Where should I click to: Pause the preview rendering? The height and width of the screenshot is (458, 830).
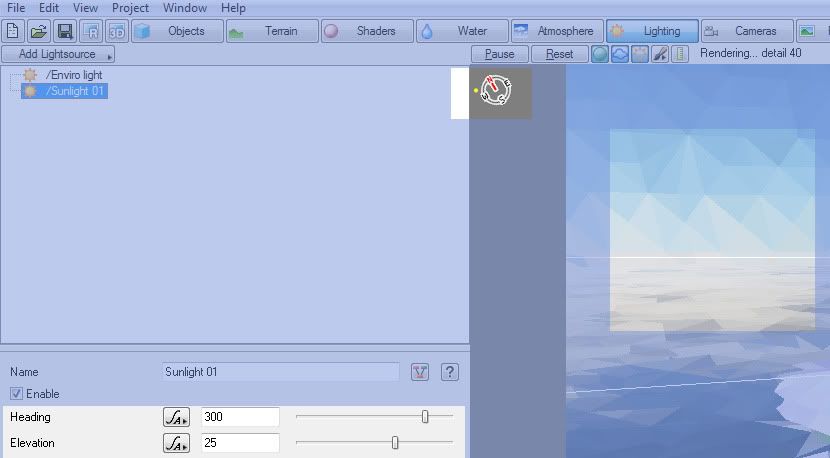click(x=500, y=54)
